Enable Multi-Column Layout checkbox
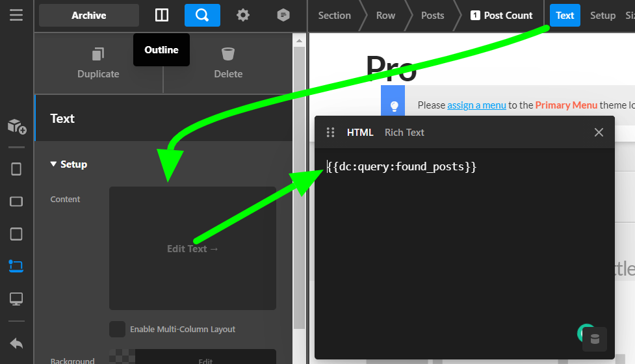Screen dimensions: 635x364 (118, 329)
